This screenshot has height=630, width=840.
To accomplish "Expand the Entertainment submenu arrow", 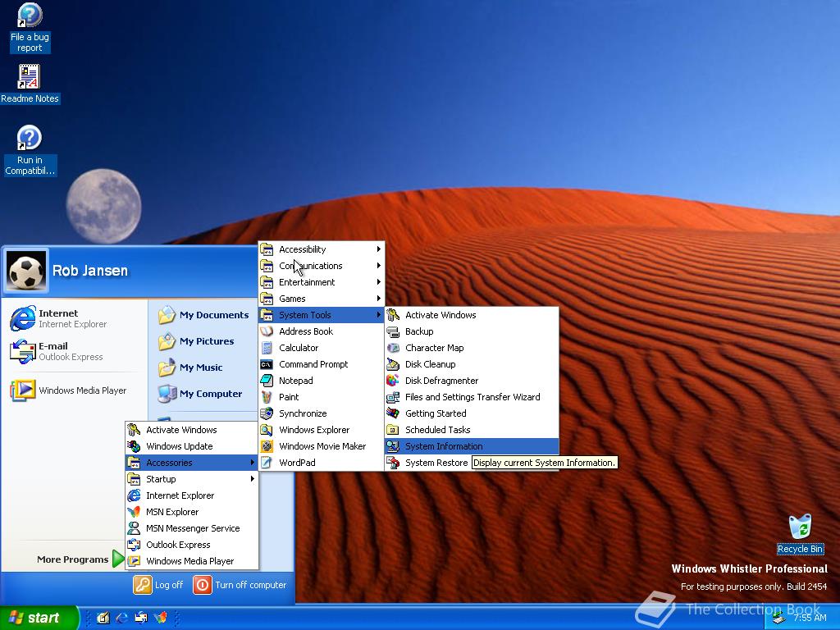I will tap(379, 282).
